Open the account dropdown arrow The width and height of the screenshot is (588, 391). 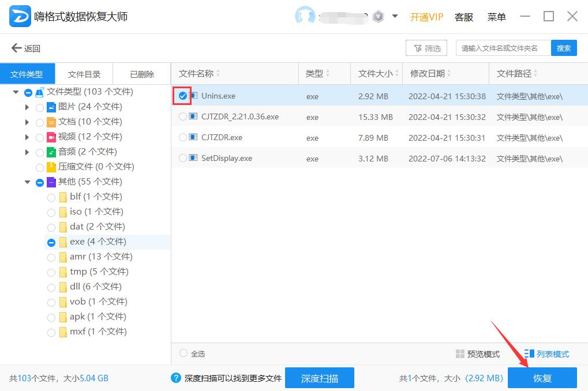click(395, 16)
